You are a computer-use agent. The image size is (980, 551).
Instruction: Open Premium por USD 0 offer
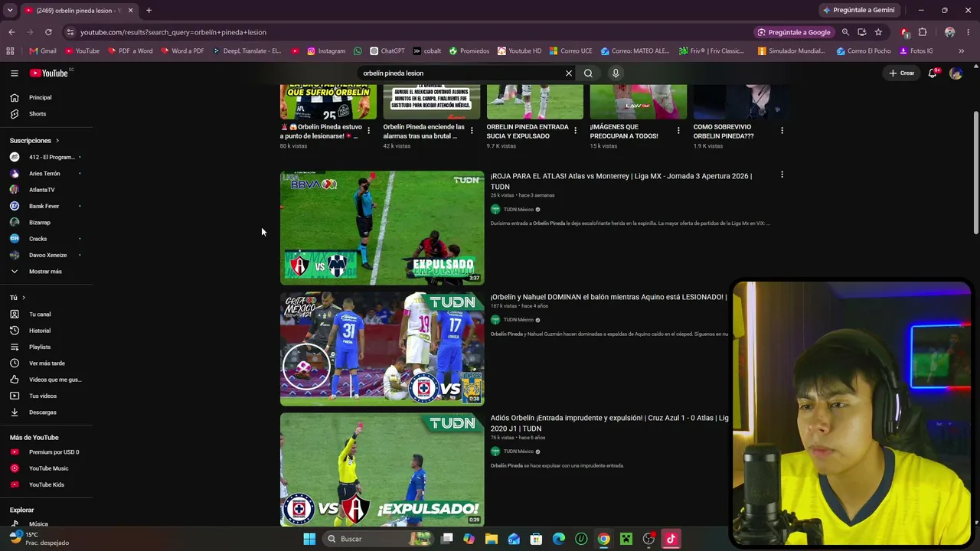(47, 452)
